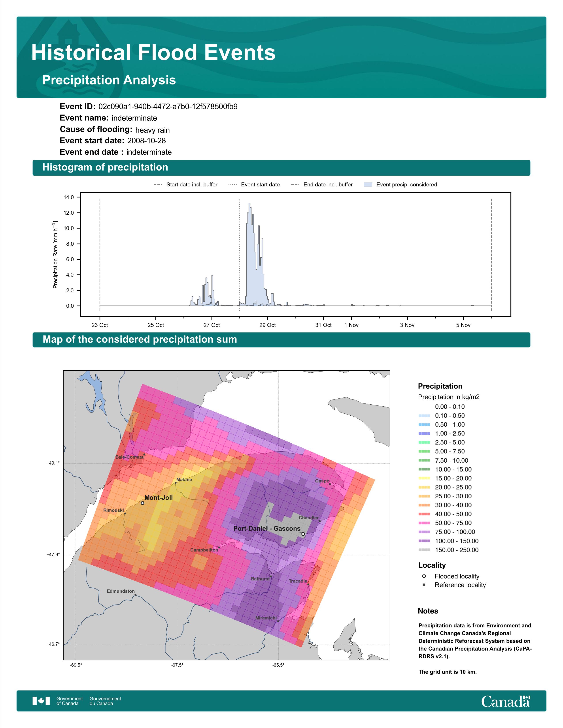Click the heavy rain cause text
The height and width of the screenshot is (728, 563).
coord(152,130)
